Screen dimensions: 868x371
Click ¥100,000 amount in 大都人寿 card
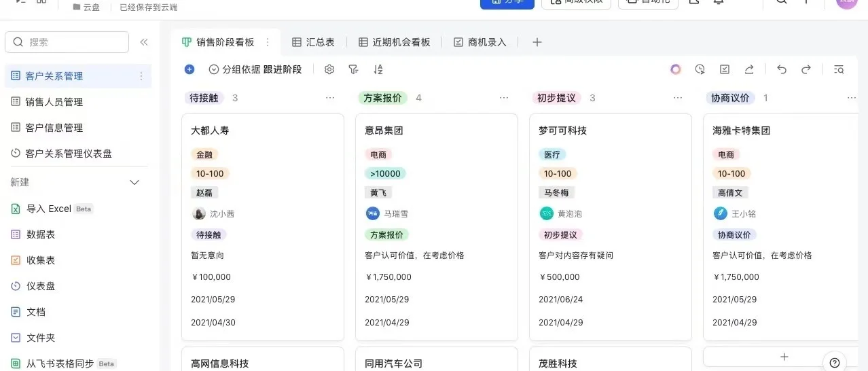(x=211, y=277)
